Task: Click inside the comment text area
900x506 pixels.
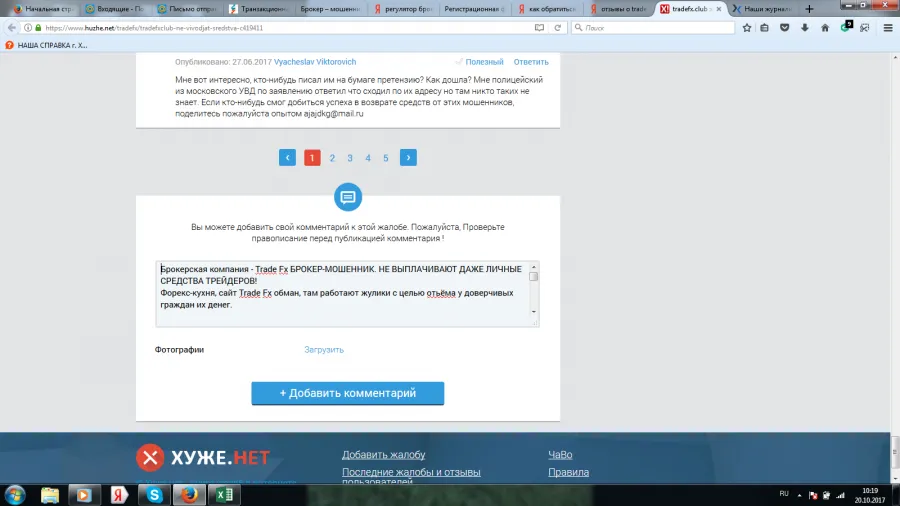Action: coord(347,294)
